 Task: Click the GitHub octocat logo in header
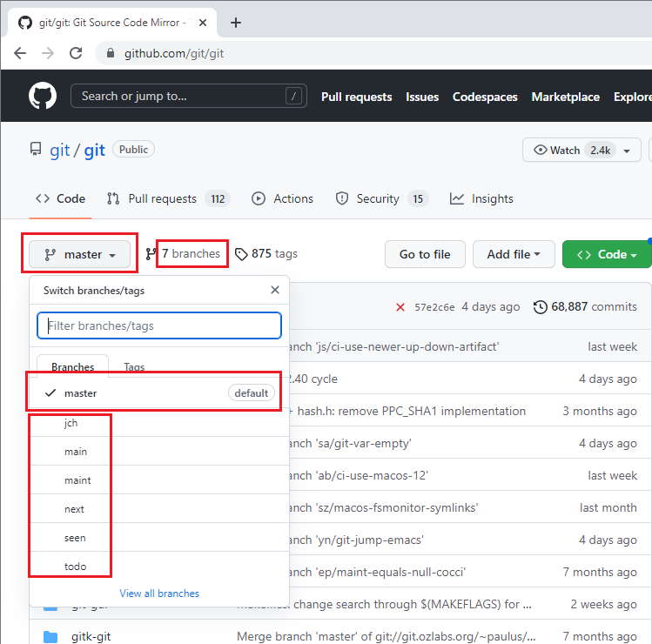click(43, 96)
